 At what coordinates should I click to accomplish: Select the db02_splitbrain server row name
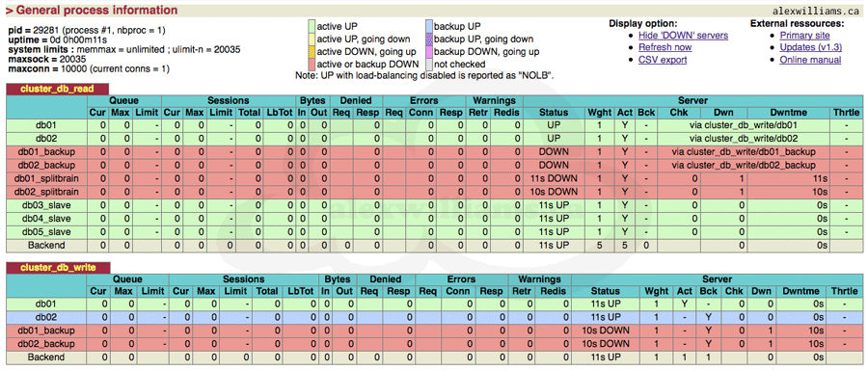(46, 192)
